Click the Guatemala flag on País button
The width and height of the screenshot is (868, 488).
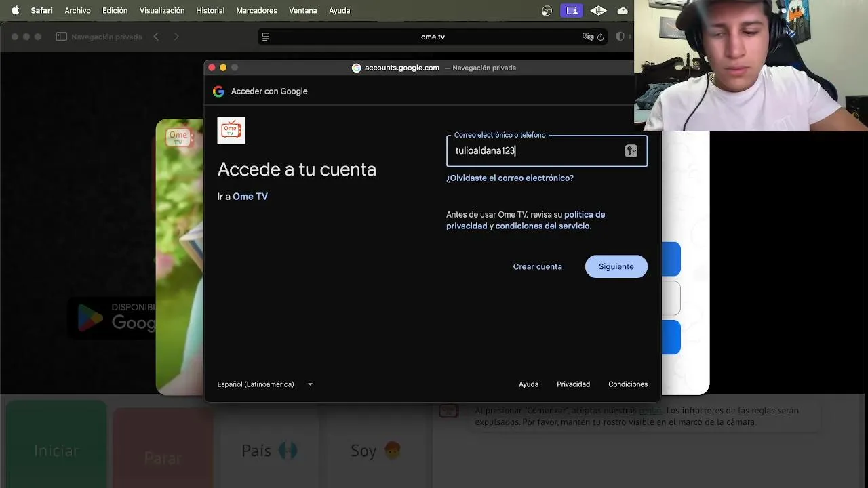pos(288,451)
